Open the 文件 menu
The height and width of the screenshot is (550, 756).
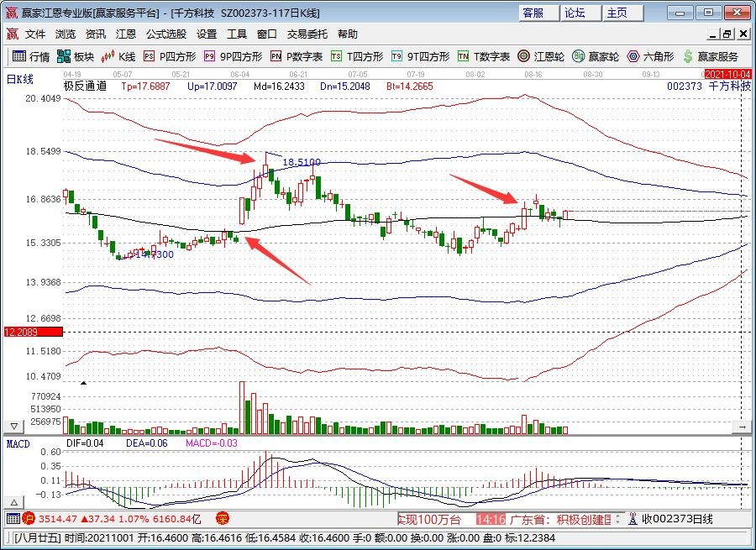[35, 34]
